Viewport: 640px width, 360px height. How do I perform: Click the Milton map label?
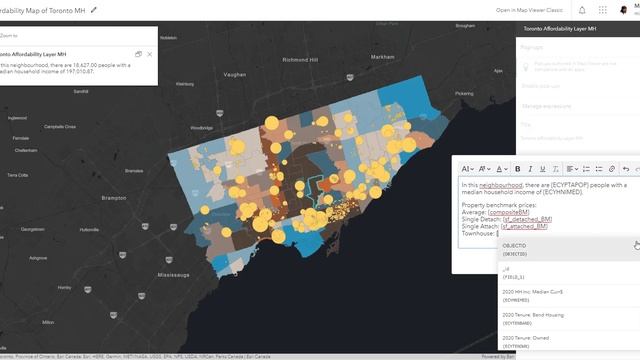(x=48, y=322)
